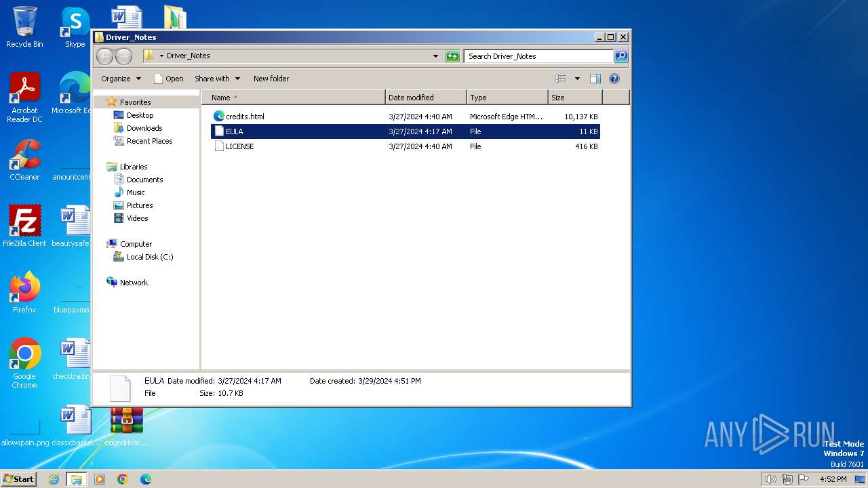Select Favorites in navigation pane
Image resolution: width=868 pixels, height=488 pixels.
[x=135, y=102]
